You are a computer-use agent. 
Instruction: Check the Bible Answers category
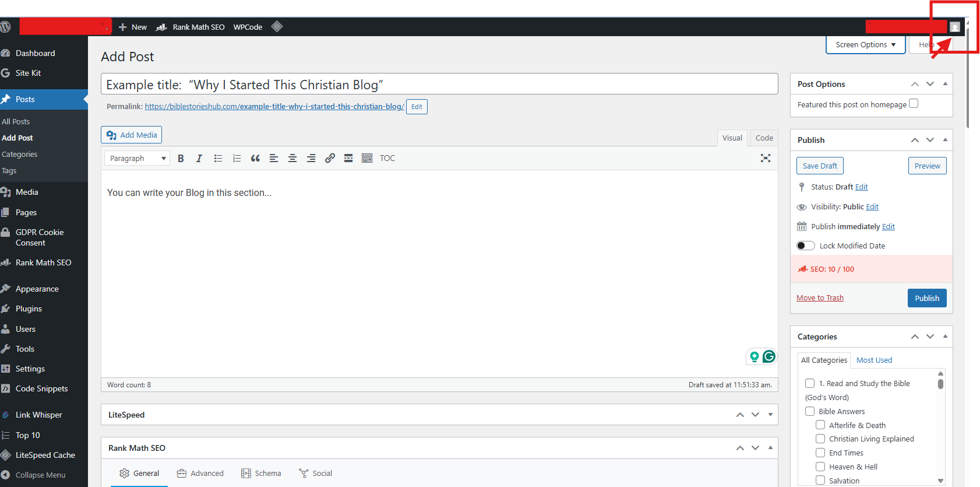[810, 411]
